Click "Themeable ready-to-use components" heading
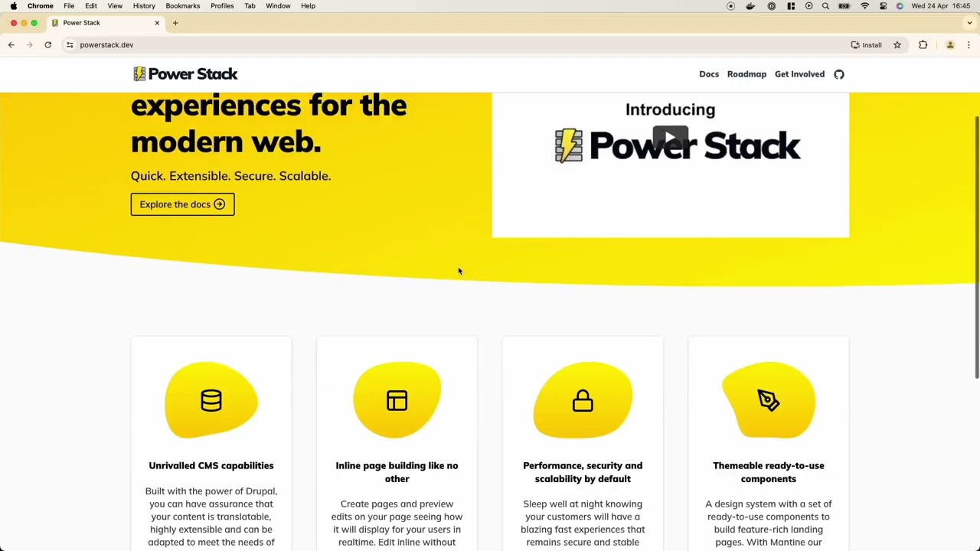980x551 pixels. (769, 472)
